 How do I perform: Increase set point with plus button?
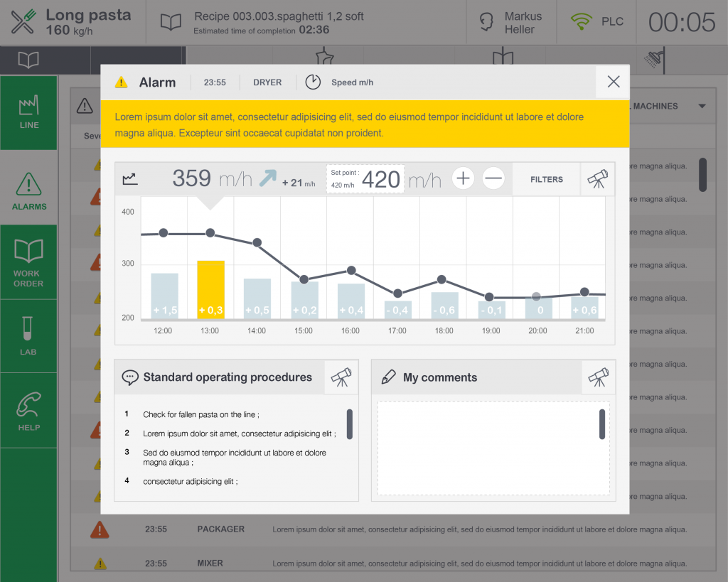coord(463,178)
